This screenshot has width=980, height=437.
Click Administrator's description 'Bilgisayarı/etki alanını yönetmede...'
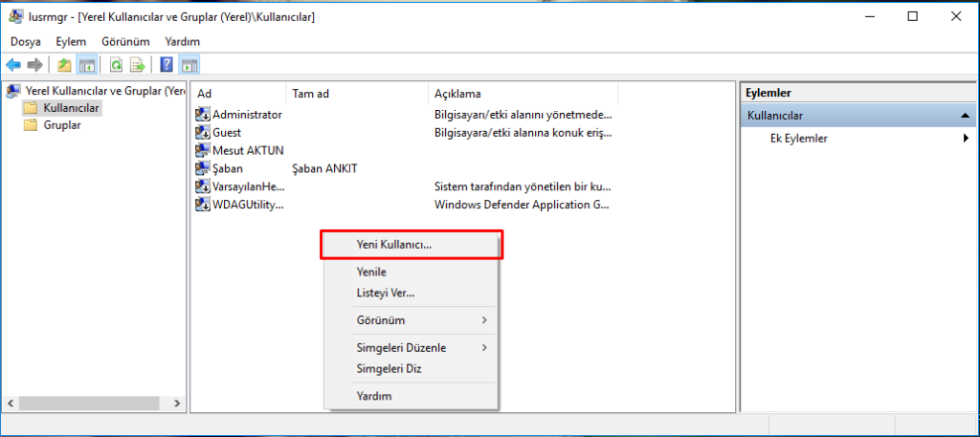click(x=523, y=114)
